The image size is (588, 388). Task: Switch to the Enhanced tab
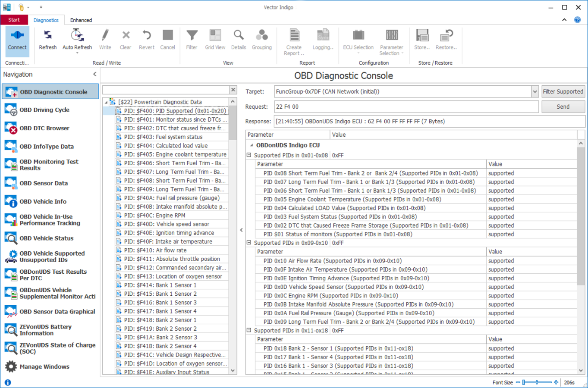point(81,20)
